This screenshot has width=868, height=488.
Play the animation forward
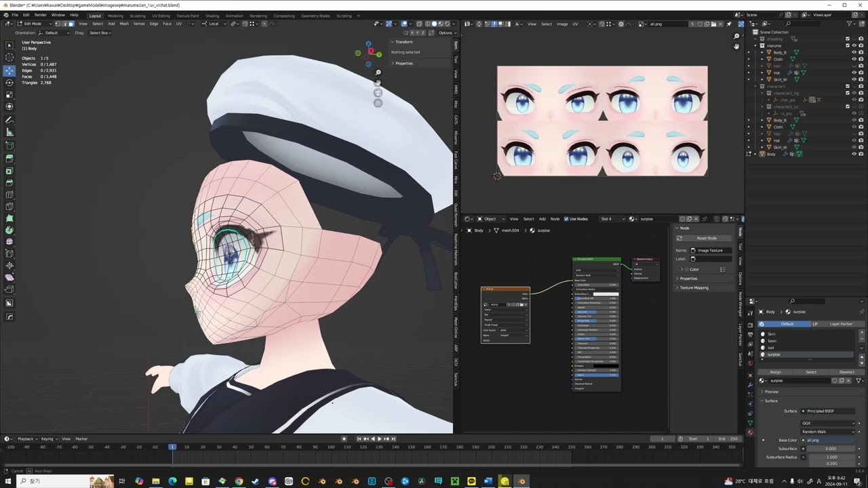pos(379,439)
